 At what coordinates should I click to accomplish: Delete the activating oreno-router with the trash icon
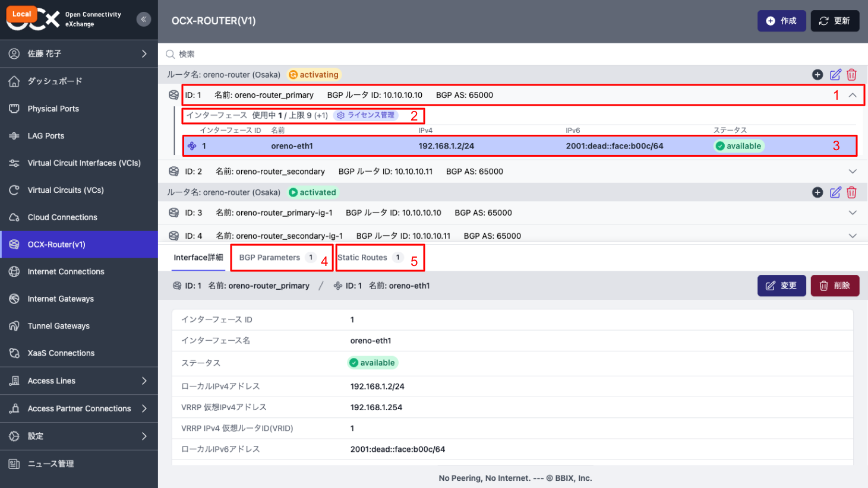pyautogui.click(x=851, y=75)
